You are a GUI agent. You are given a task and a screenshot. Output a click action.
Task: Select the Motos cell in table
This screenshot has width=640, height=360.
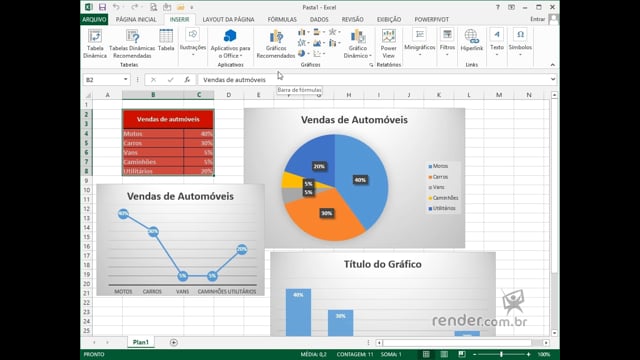[153, 134]
